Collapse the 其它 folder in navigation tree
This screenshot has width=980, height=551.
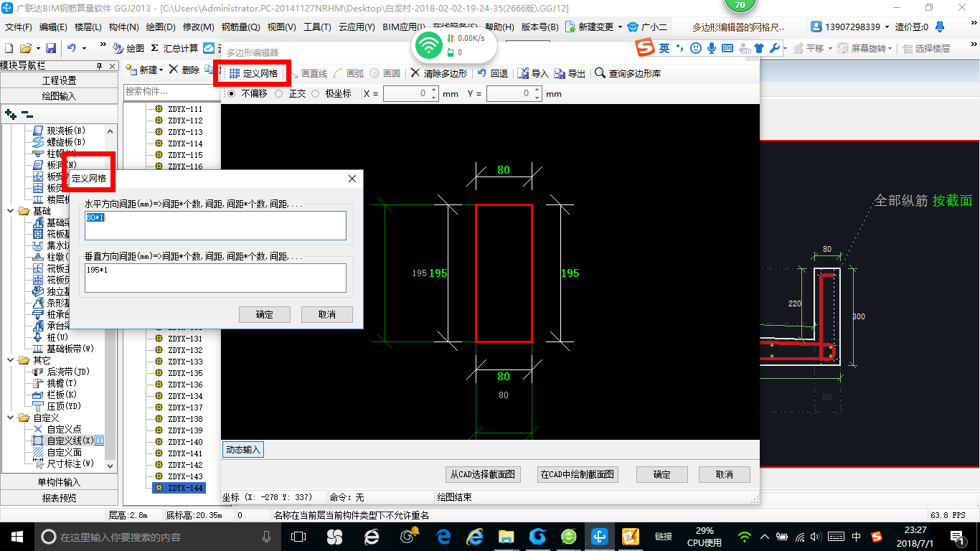(x=11, y=360)
